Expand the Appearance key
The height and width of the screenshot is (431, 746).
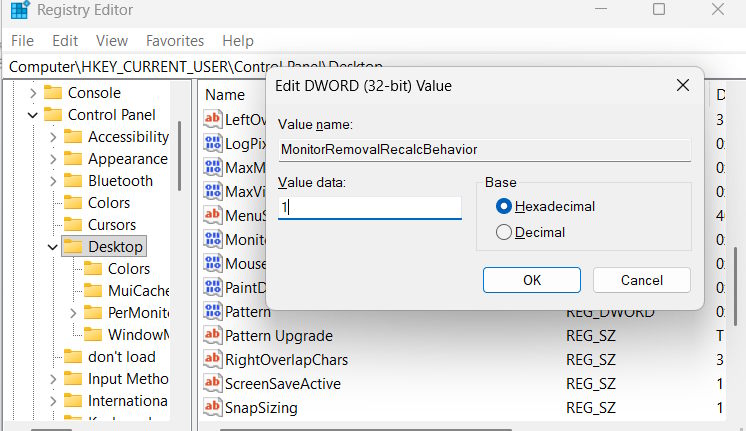point(53,159)
